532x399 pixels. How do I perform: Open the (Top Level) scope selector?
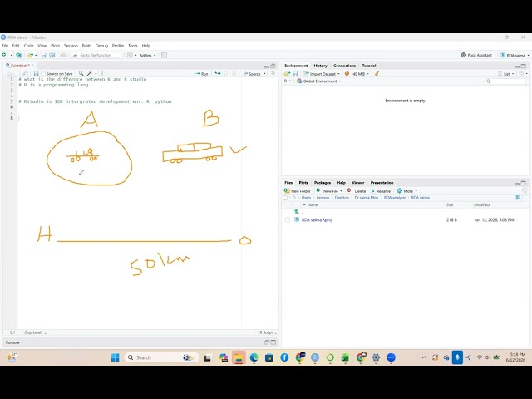[35, 332]
